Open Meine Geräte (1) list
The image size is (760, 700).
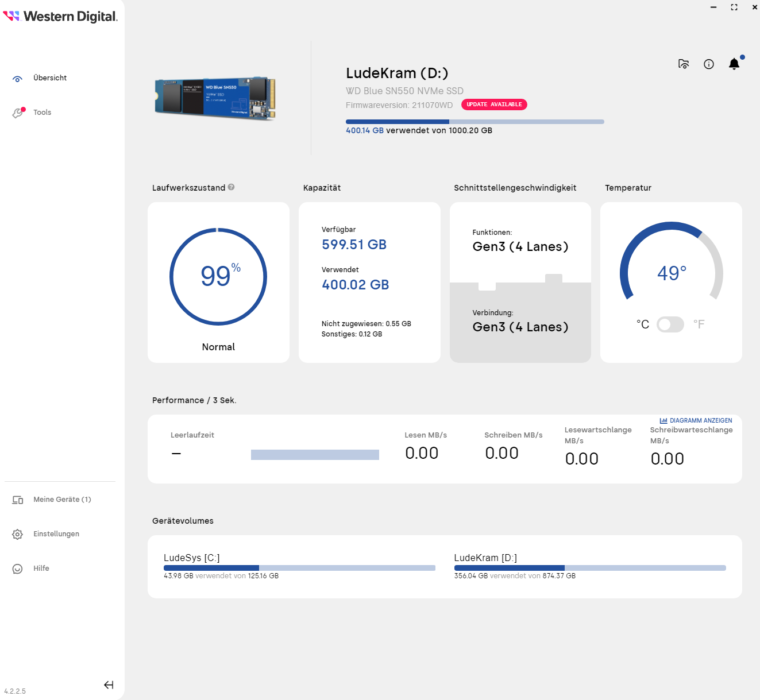click(x=62, y=500)
